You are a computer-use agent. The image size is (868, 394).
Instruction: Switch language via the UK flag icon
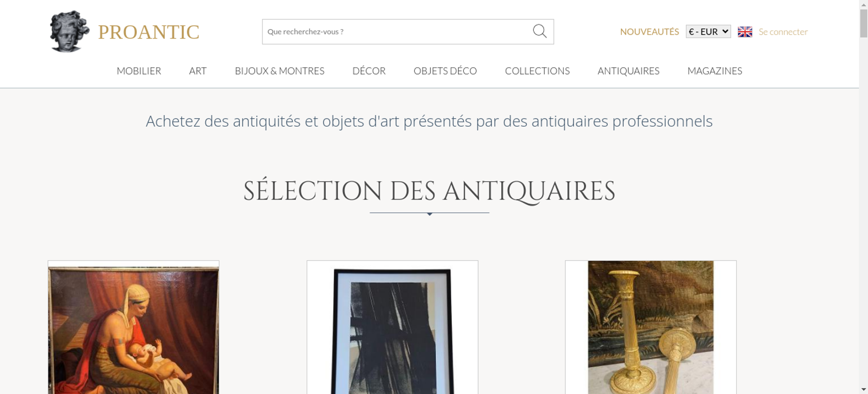(x=745, y=32)
